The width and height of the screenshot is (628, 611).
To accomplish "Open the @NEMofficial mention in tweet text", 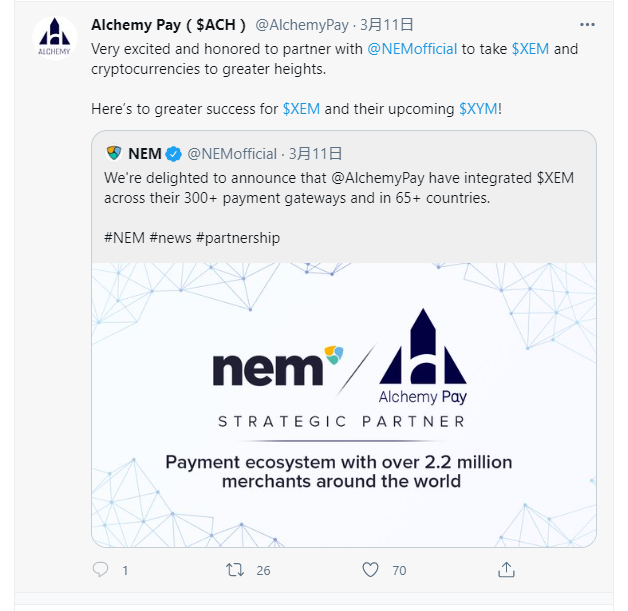I will point(413,48).
